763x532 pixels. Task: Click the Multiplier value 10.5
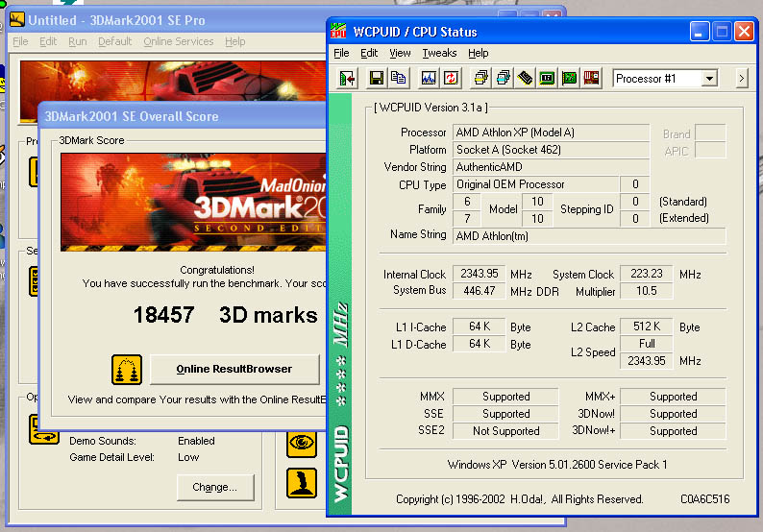click(646, 291)
